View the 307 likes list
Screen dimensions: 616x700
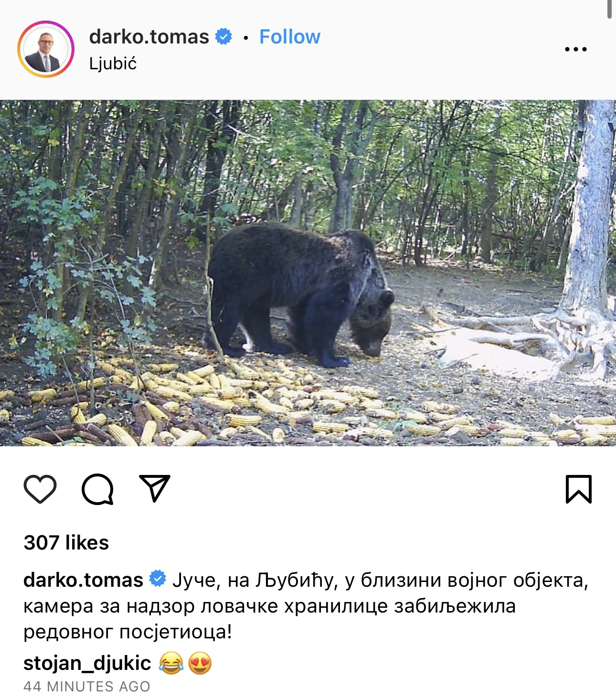click(x=66, y=543)
